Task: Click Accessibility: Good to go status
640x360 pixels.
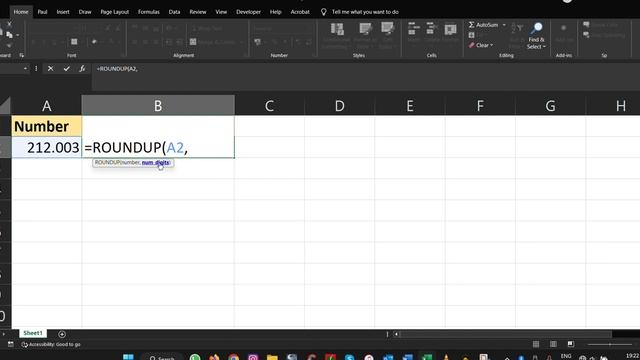Action: [51, 344]
